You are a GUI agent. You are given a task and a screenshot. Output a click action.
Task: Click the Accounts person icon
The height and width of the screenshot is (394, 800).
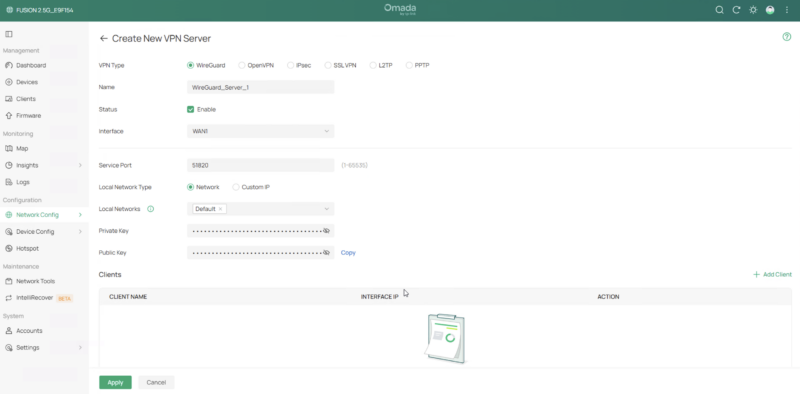9,331
